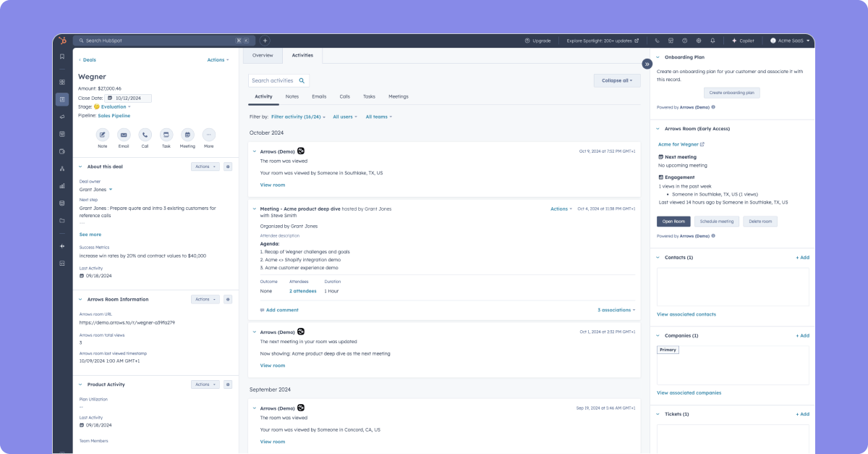Viewport: 868px width, 454px height.
Task: Click the sparkle icon in the left sidebar
Action: point(62,245)
